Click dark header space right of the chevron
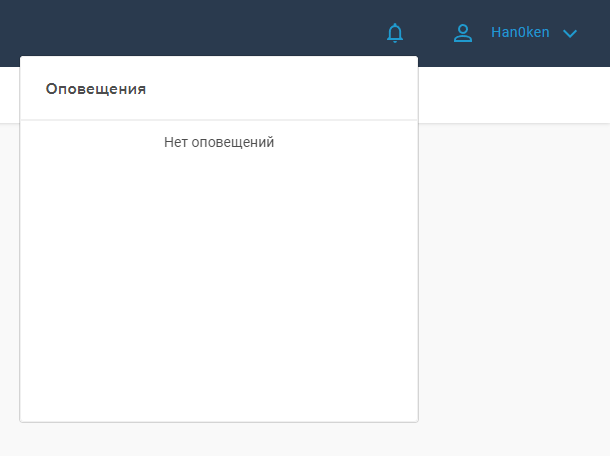 (596, 33)
